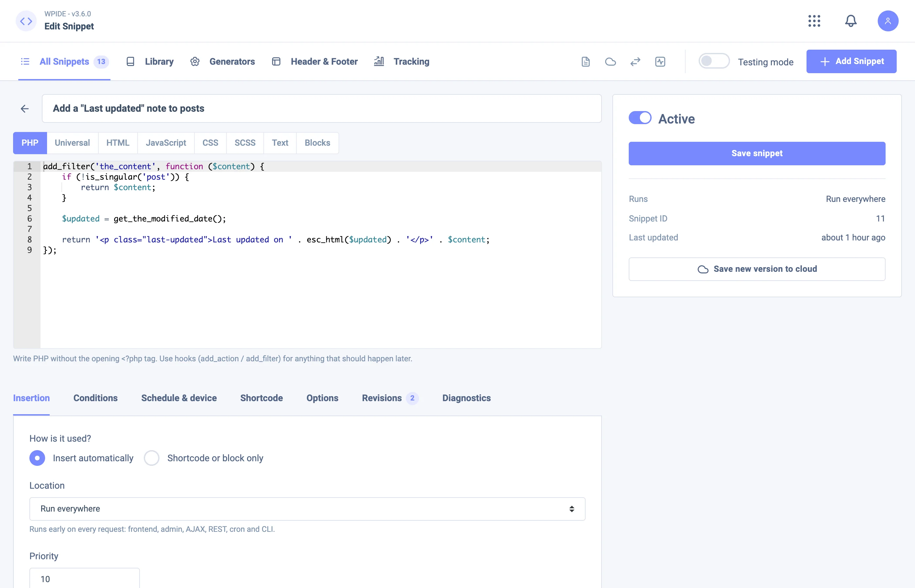Open the Schedule & device tab
915x588 pixels.
pos(179,398)
